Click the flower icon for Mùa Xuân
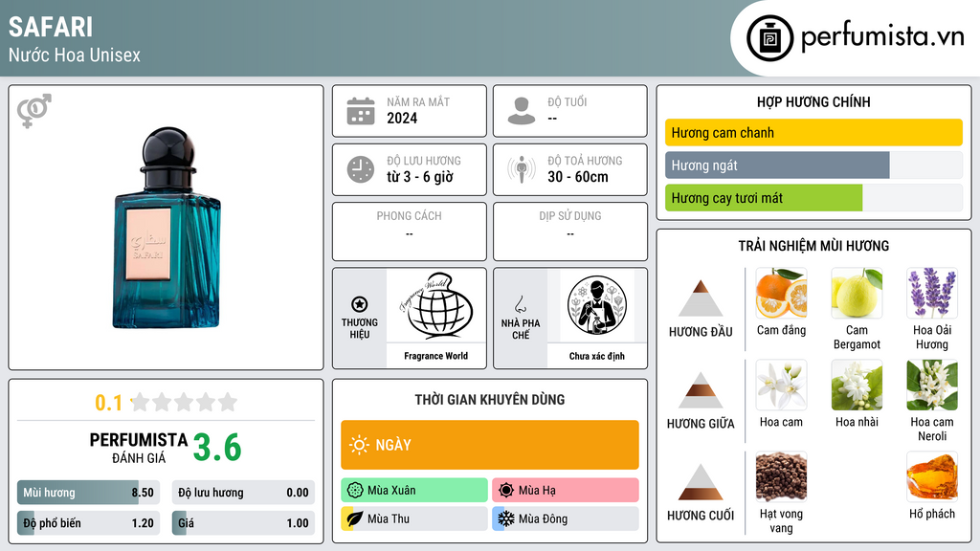980x551 pixels. click(355, 490)
